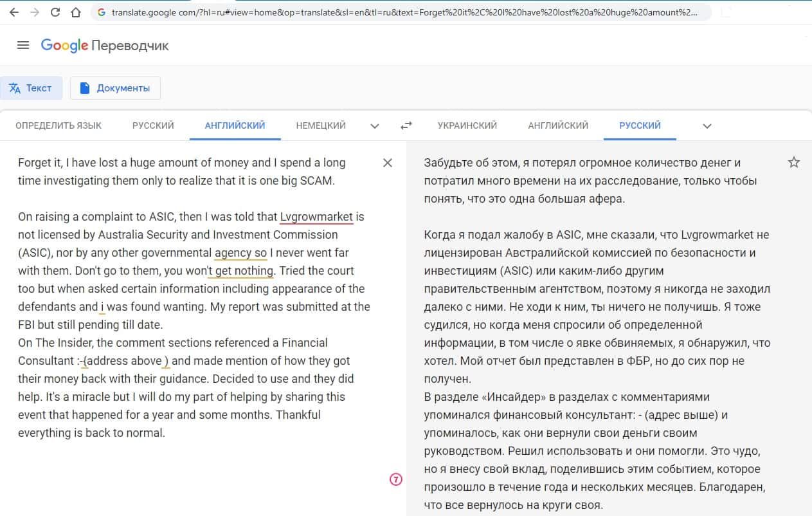Image resolution: width=812 pixels, height=516 pixels.
Task: Expand the target languages dropdown chevron
Action: [707, 126]
